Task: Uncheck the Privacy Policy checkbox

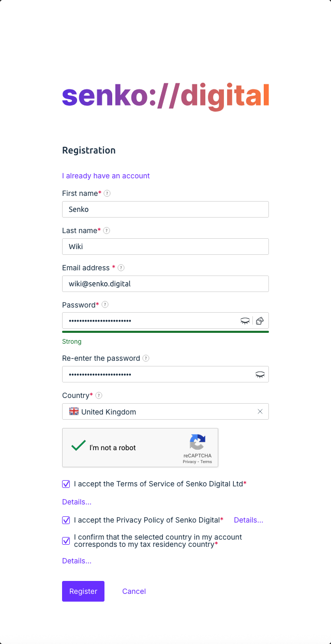Action: pos(66,520)
